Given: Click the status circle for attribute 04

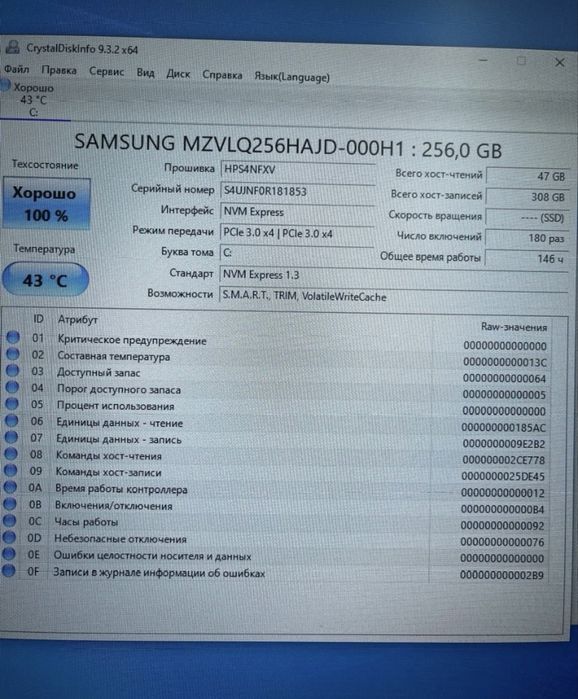Looking at the screenshot, I should pos(12,387).
